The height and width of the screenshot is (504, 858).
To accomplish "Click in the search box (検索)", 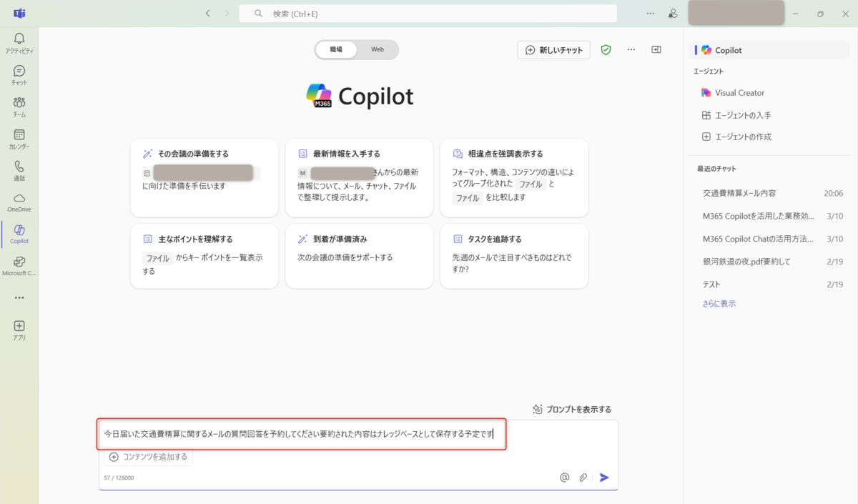I will [x=428, y=14].
